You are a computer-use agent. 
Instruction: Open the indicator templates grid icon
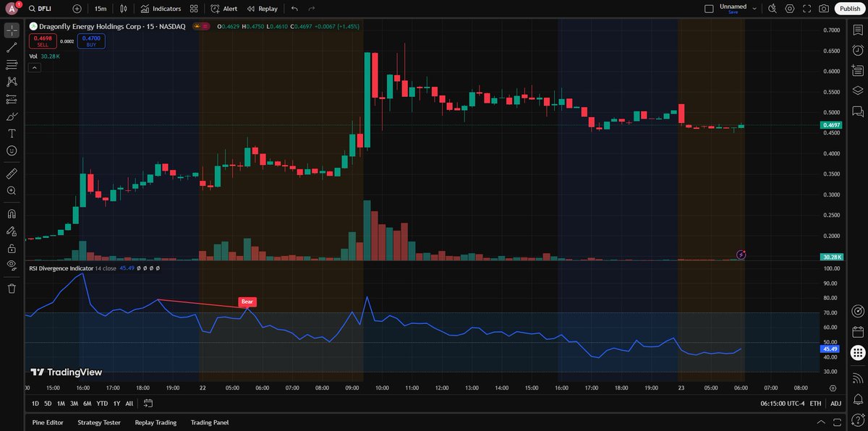pyautogui.click(x=194, y=9)
